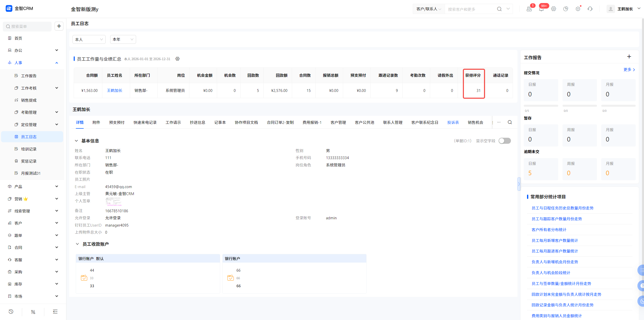Click the notification bell icon
This screenshot has width=644, height=320.
click(x=541, y=9)
